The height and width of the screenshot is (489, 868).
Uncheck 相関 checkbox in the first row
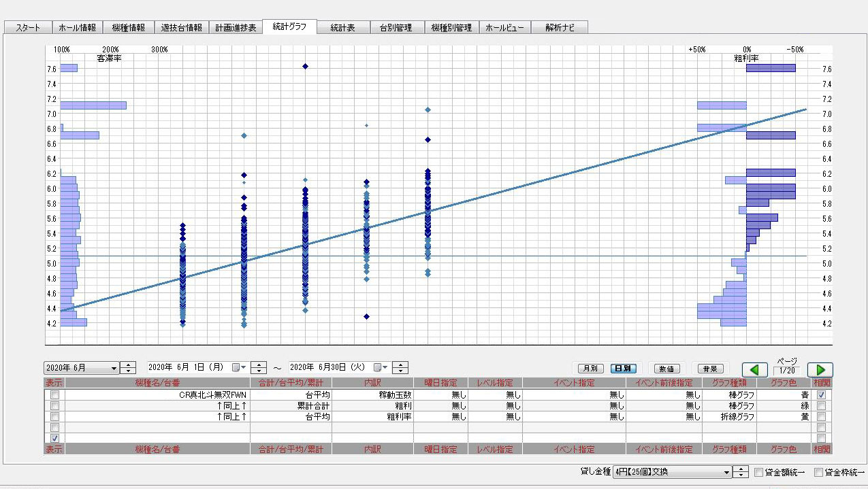[822, 394]
